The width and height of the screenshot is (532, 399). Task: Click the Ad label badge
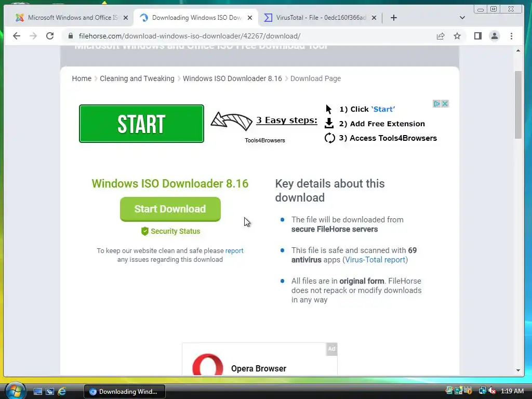(331, 349)
